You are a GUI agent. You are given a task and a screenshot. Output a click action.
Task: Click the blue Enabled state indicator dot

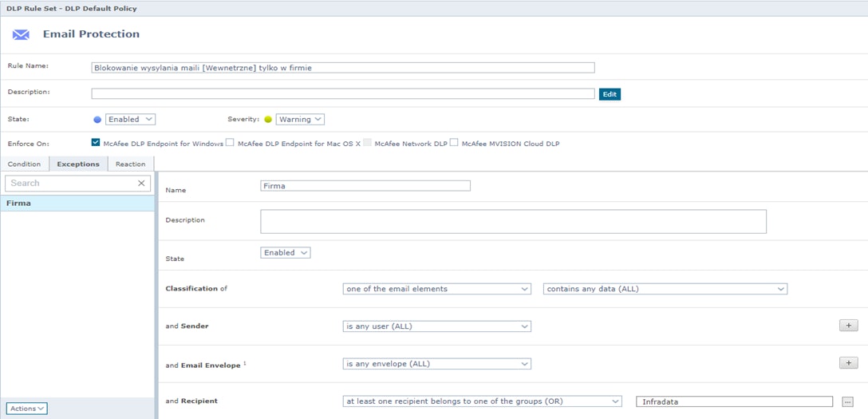(x=97, y=120)
